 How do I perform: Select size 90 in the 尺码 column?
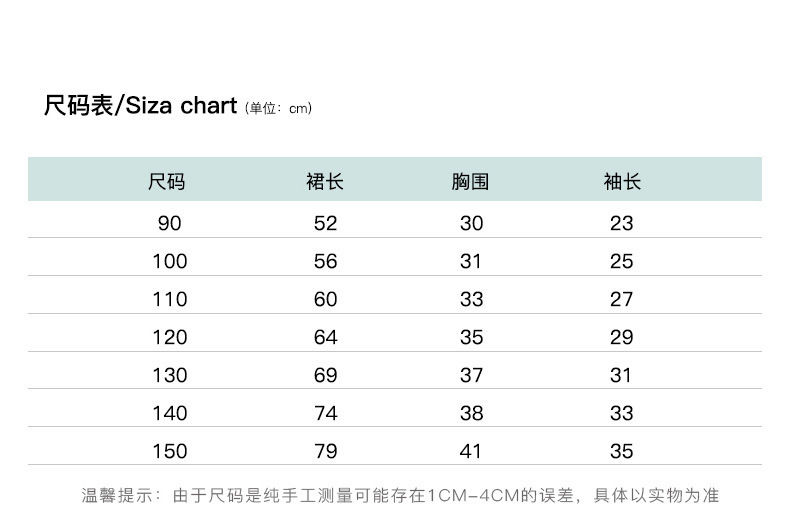tap(169, 223)
